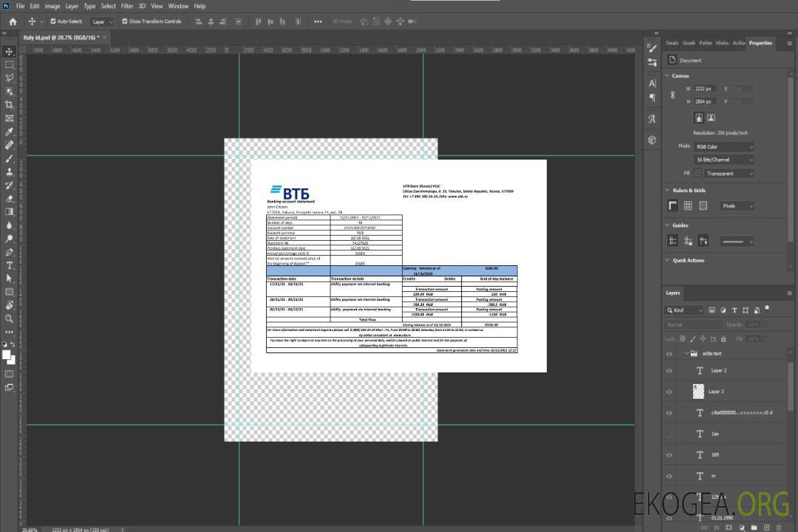Select the Eyedropper tool
The image size is (798, 532).
coord(9,132)
